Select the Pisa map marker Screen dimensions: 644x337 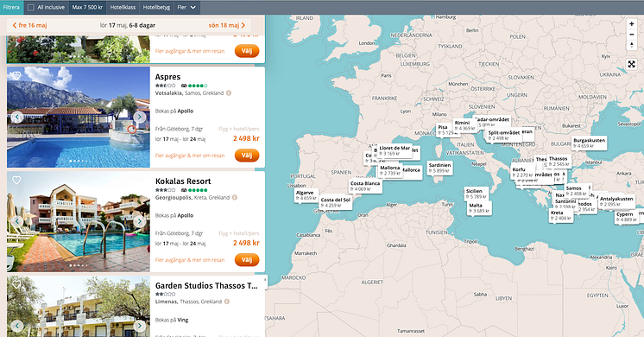pos(445,130)
